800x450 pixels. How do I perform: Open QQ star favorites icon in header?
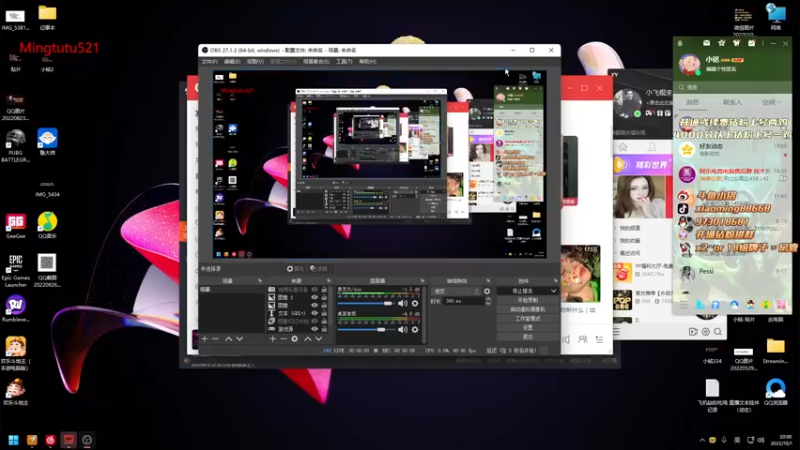[x=721, y=43]
